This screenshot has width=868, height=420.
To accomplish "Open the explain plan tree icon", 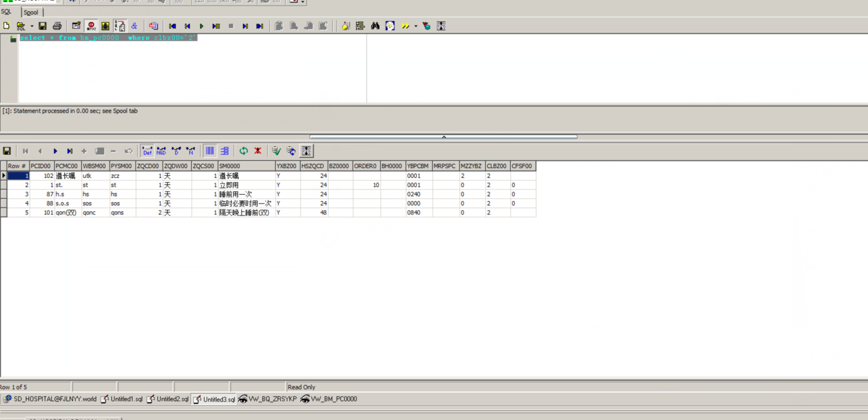I will pos(360,26).
